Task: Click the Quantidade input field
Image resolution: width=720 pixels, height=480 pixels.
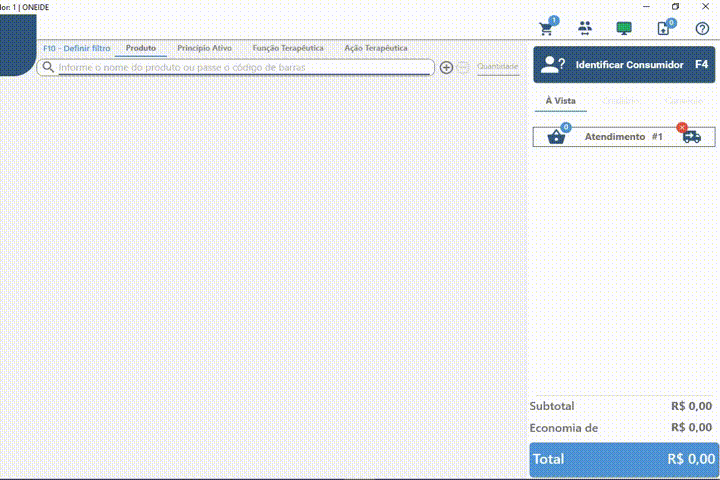Action: [497, 68]
